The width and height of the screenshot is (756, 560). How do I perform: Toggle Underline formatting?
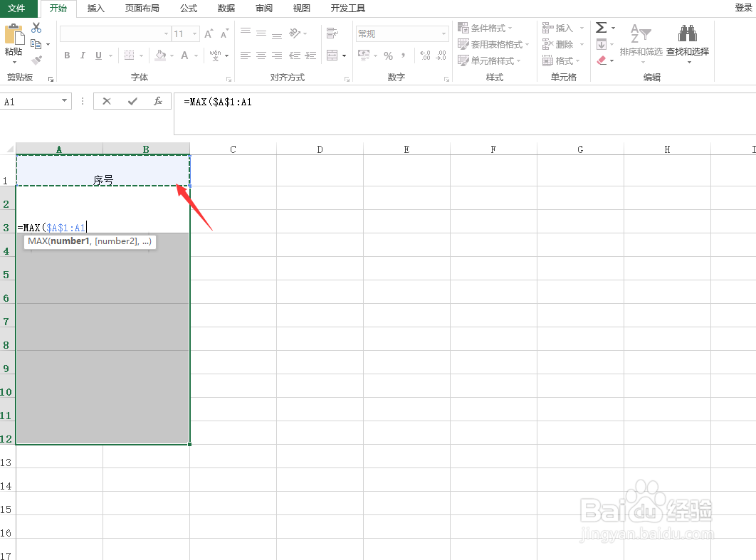(98, 56)
